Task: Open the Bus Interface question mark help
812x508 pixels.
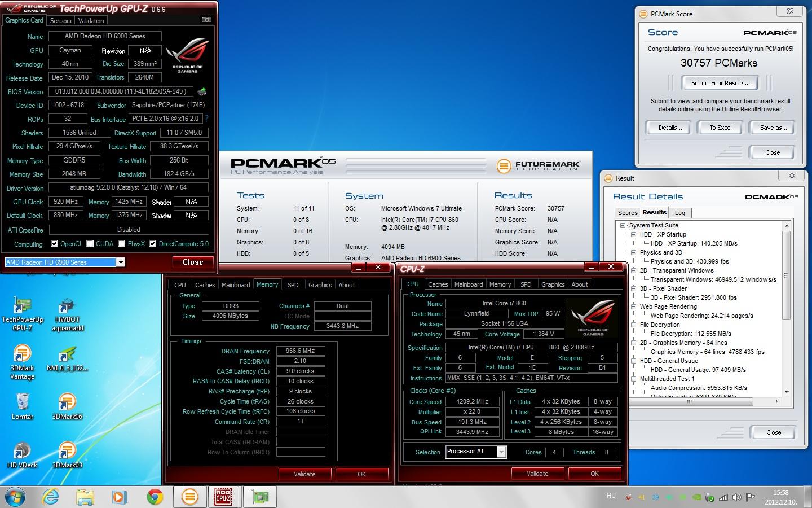Action: coord(206,119)
